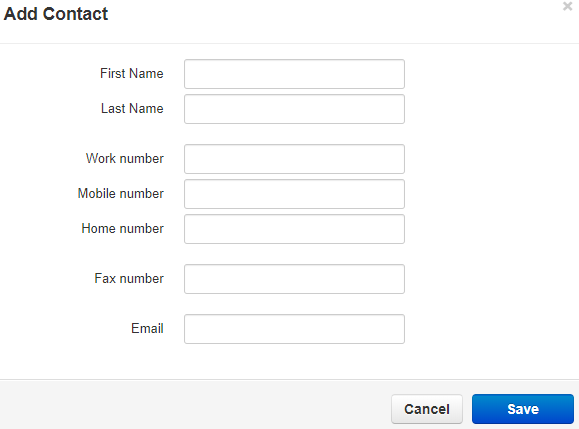Click the header divider line under the title

pos(290,44)
